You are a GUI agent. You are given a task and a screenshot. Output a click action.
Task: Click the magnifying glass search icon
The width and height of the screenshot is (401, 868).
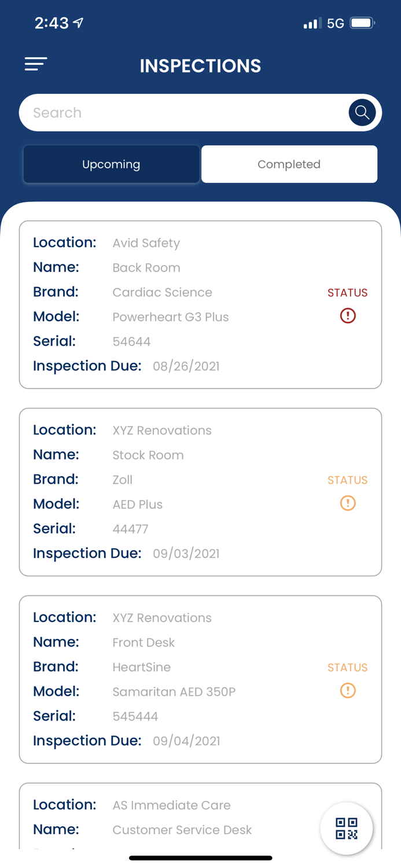[x=362, y=112]
